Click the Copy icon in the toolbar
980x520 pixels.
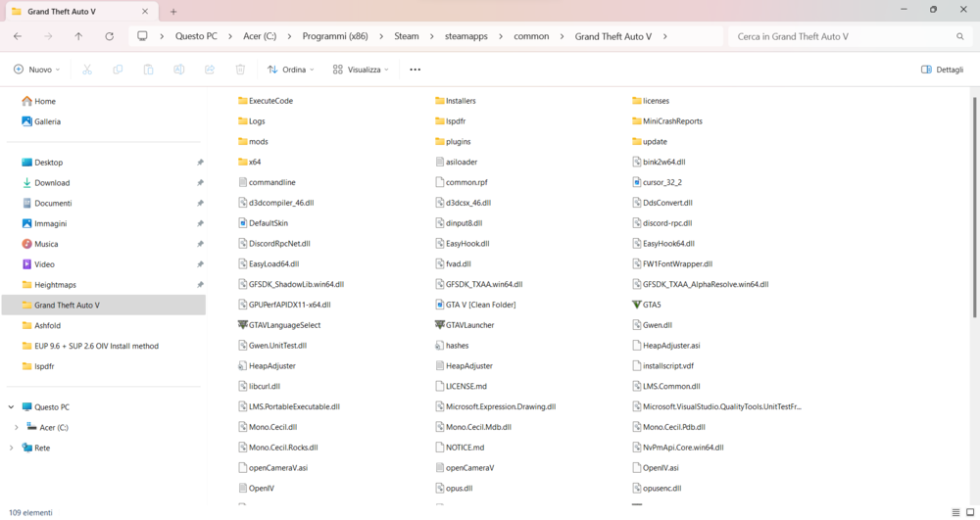pos(118,70)
